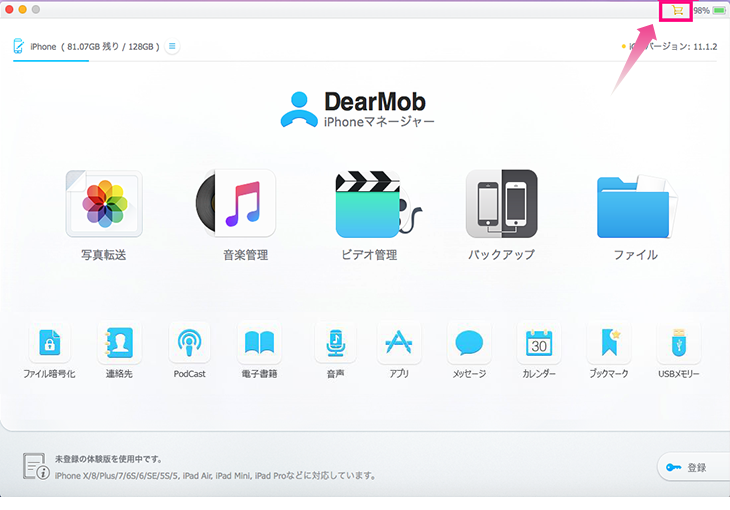Viewport: 730px width, 510px height.
Task: Open the ファイル暗号化 file encryption icon
Action: (49, 343)
